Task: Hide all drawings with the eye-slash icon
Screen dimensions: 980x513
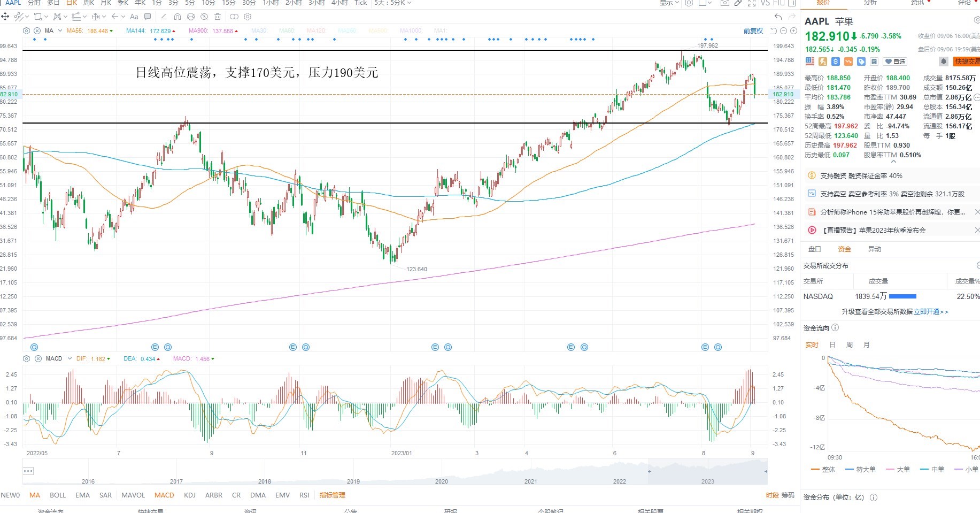Action: click(204, 17)
